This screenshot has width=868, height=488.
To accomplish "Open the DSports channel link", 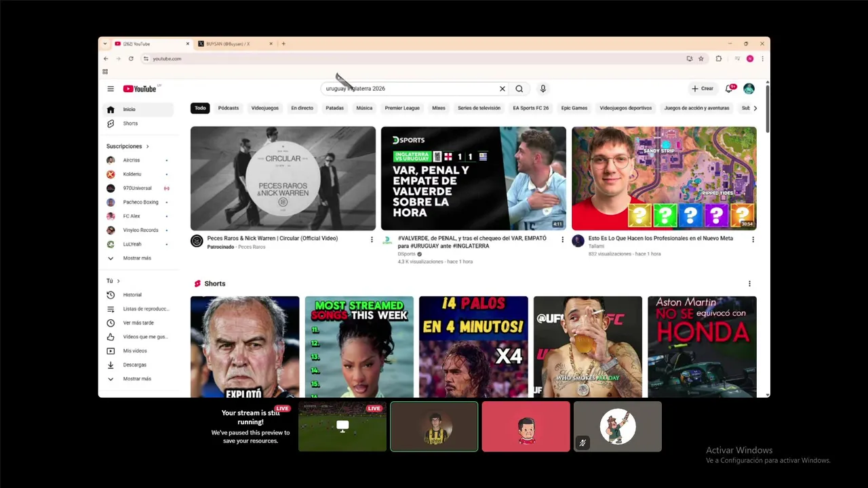I will [x=407, y=254].
